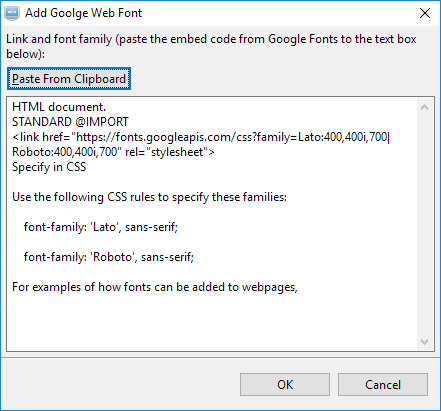The image size is (441, 411).
Task: Click the application icon in title bar
Action: coord(12,13)
